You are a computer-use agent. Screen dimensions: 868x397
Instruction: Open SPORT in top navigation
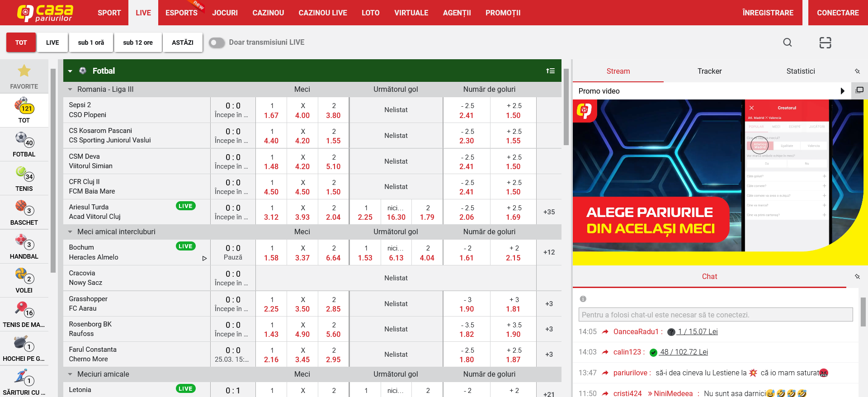(x=109, y=13)
